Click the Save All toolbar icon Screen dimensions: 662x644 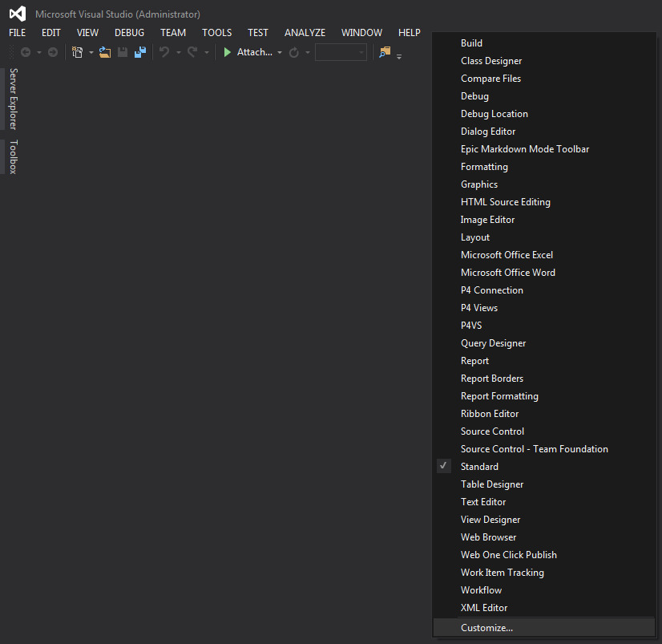coord(139,51)
